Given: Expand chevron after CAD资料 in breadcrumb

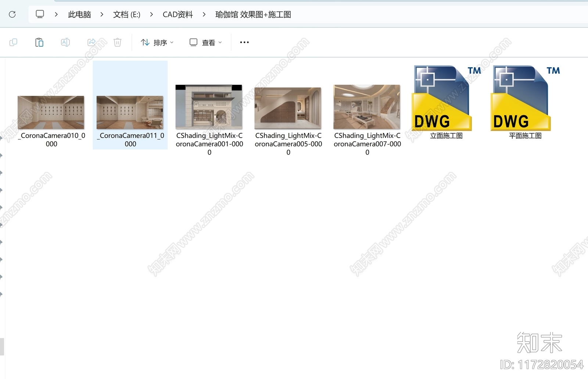Looking at the screenshot, I should click(x=204, y=14).
